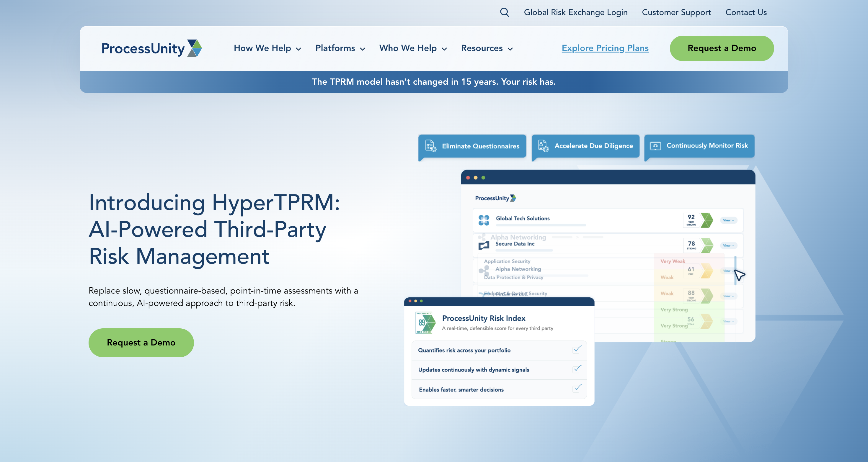Viewport: 868px width, 462px height.
Task: Expand the Resources dropdown menu
Action: (487, 48)
